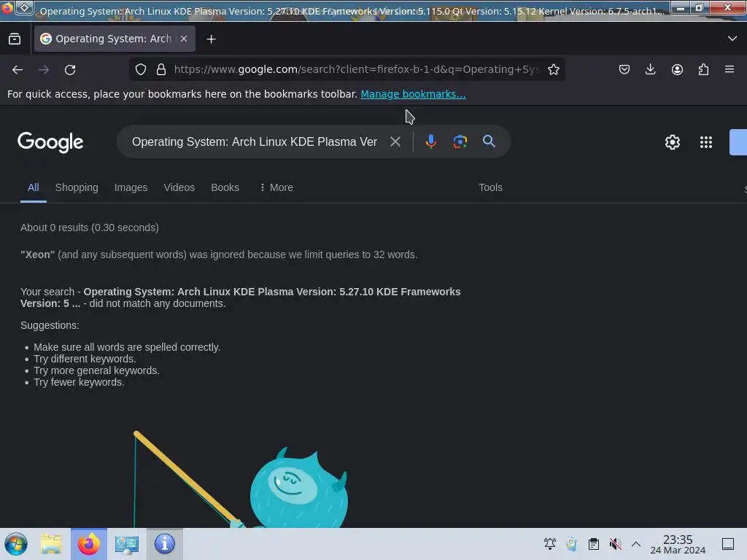Open clipboard tray icon

pyautogui.click(x=594, y=544)
